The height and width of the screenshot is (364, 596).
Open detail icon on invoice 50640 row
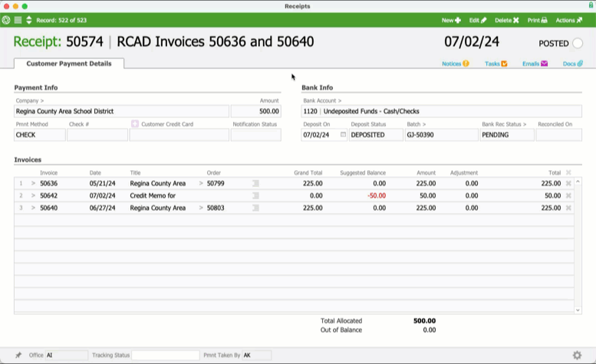click(x=255, y=208)
